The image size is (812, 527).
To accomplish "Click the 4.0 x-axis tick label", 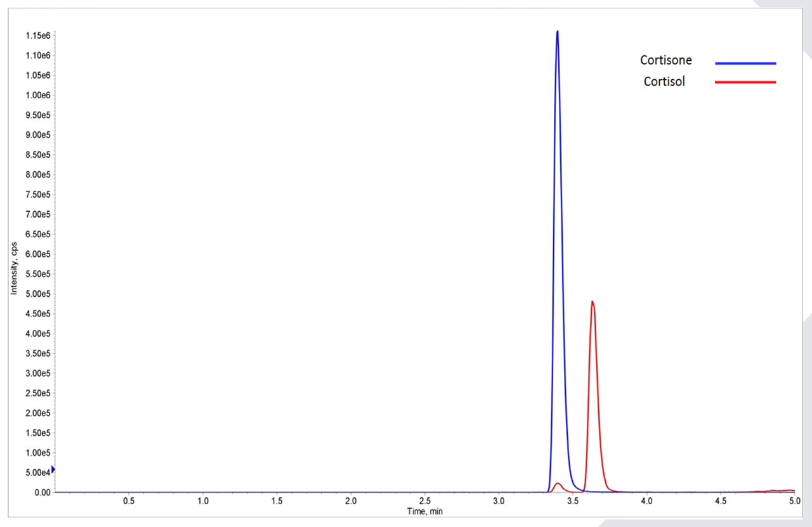I will pos(646,501).
